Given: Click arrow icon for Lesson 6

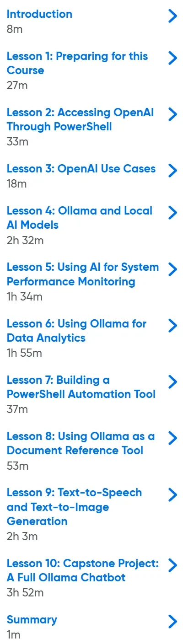Looking at the screenshot, I should pos(172,325).
